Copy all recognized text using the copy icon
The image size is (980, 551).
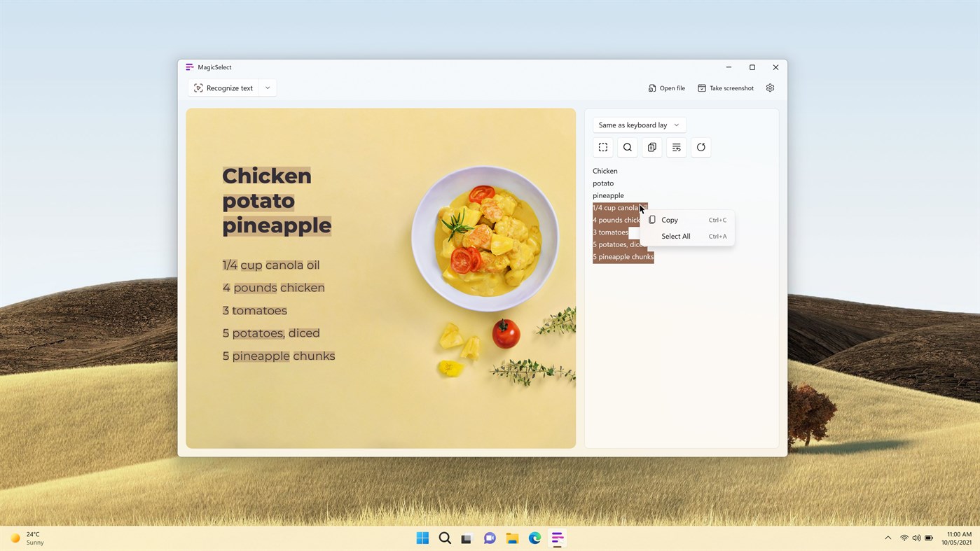[651, 147]
